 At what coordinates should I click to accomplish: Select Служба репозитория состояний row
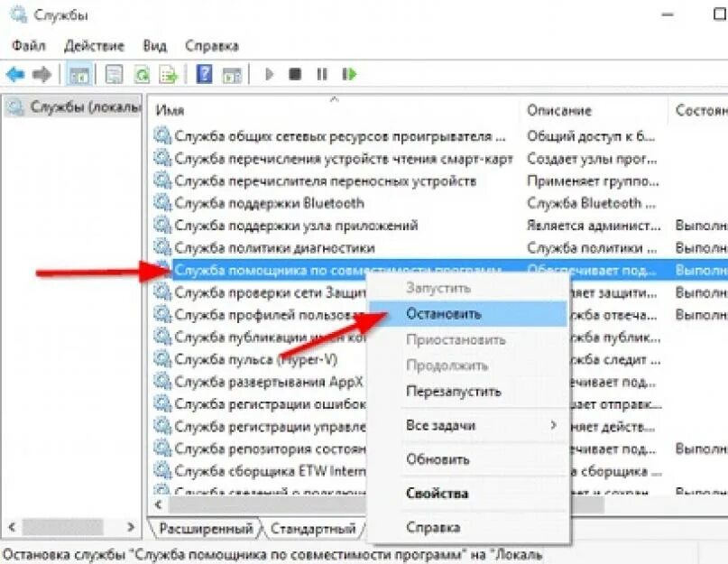click(x=271, y=448)
